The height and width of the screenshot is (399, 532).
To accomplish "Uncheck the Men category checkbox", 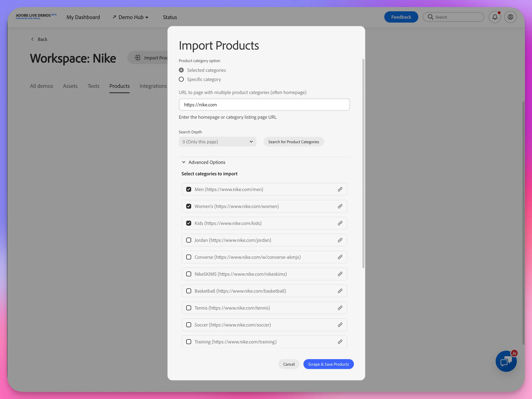I will click(x=189, y=189).
